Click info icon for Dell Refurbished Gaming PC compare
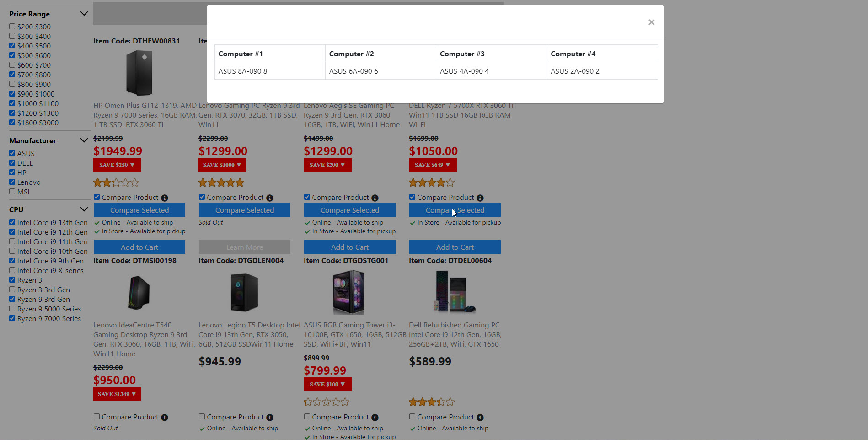 480,418
